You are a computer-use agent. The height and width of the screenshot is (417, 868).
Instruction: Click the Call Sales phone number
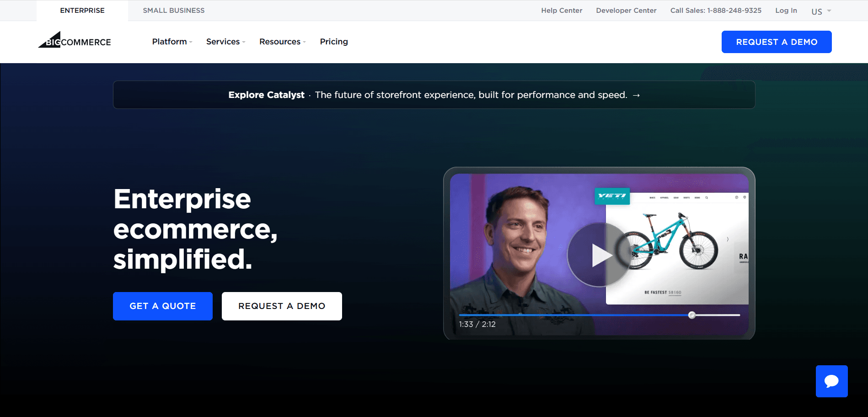(716, 11)
